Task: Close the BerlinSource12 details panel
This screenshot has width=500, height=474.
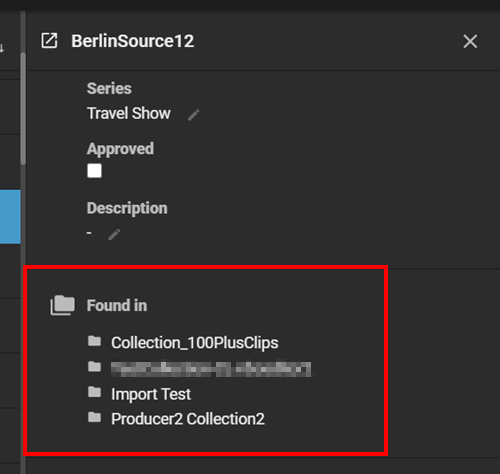Action: 470,41
